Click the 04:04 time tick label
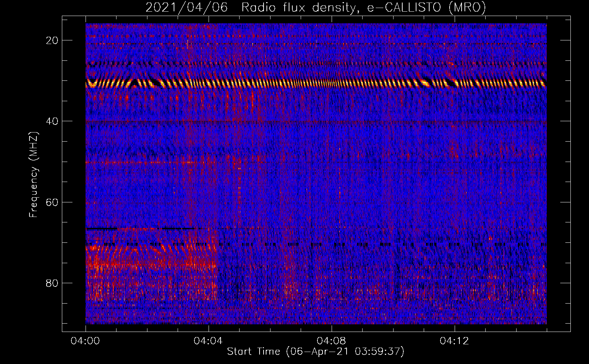This screenshot has width=589, height=364. 208,341
